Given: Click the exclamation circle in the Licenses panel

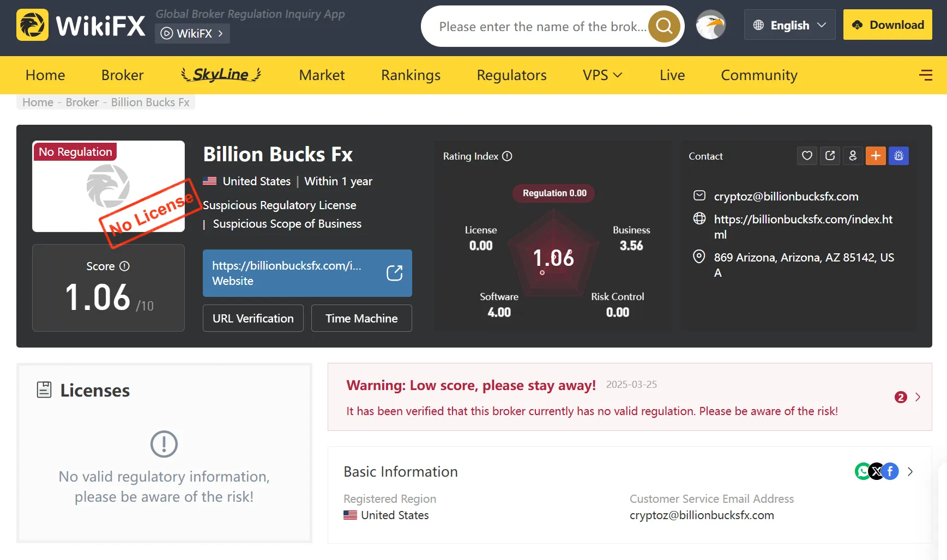Looking at the screenshot, I should 164,444.
